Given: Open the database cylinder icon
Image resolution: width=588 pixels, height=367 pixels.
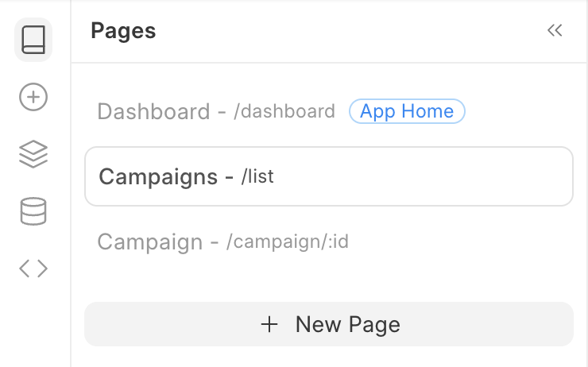Looking at the screenshot, I should click(33, 211).
